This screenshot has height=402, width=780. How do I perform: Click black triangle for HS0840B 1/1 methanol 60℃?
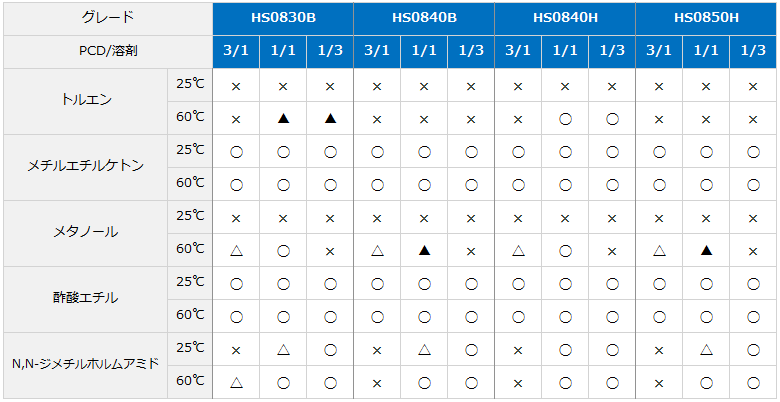tap(424, 251)
